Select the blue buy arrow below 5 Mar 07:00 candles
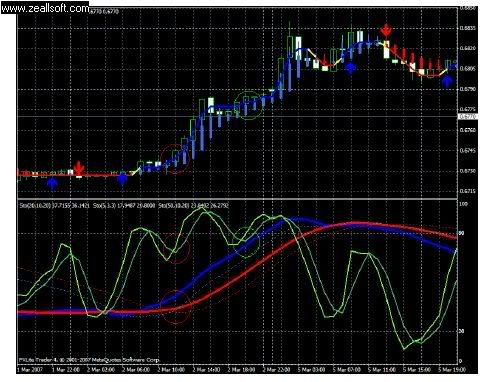This screenshot has height=382, width=491. coord(350,68)
